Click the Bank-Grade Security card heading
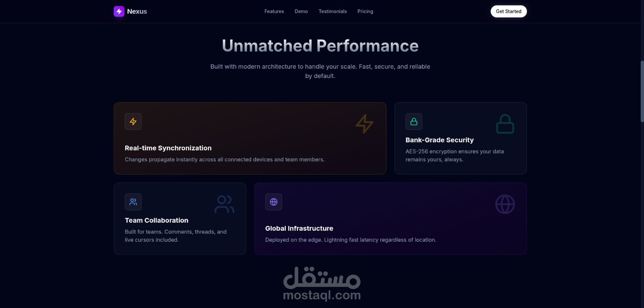This screenshot has width=644, height=308. [440, 140]
